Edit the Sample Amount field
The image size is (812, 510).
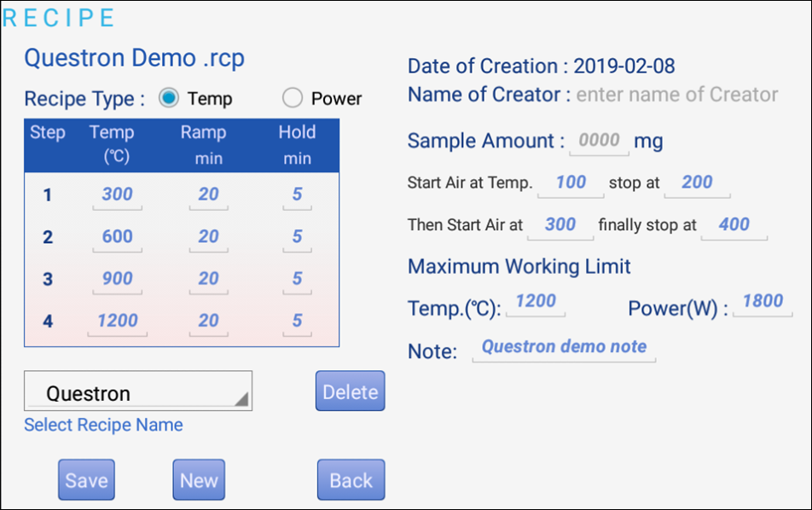click(599, 141)
